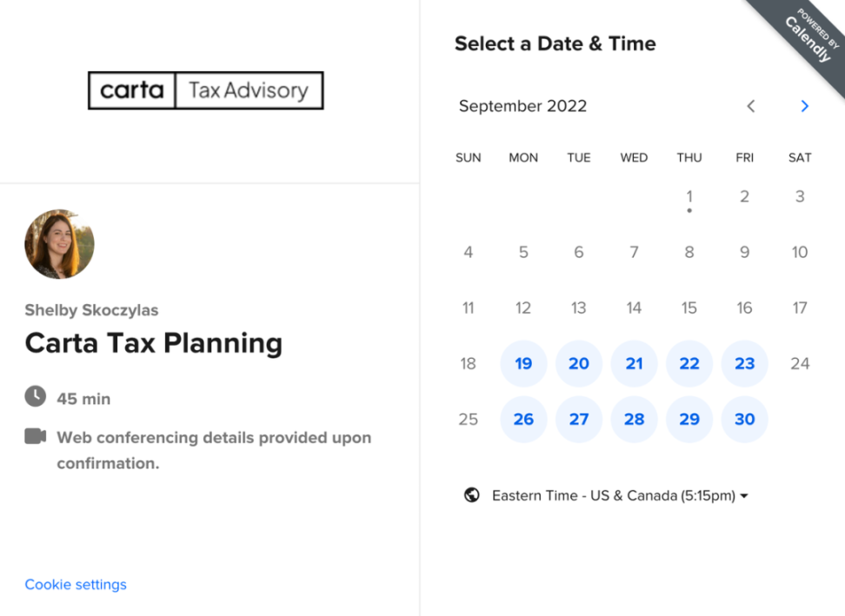845x616 pixels.
Task: Go to next month arrow
Action: pyautogui.click(x=804, y=106)
